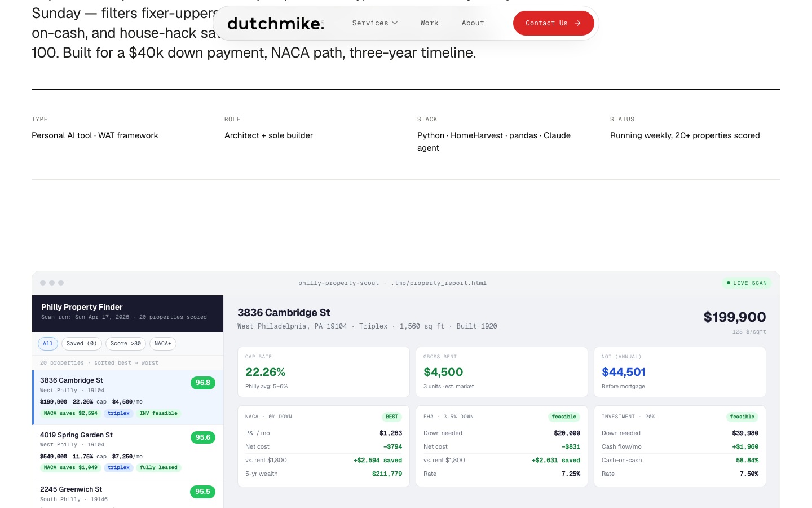Click the Down needed $39,980 value
The height and width of the screenshot is (508, 812).
click(745, 433)
